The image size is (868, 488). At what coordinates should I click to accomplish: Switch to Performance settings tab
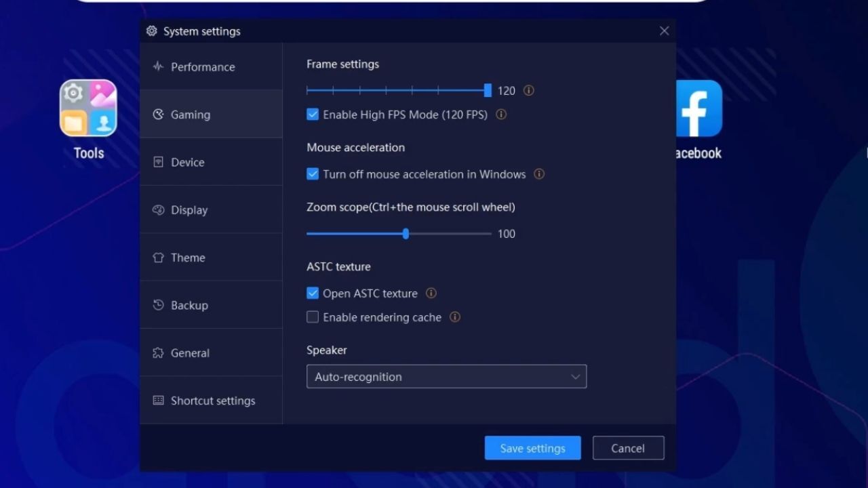211,66
